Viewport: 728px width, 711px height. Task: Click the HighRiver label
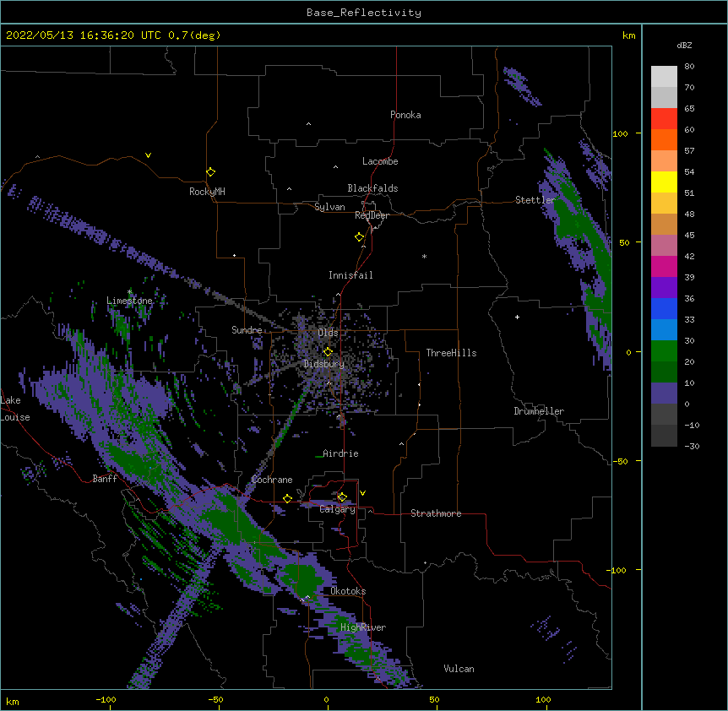pyautogui.click(x=363, y=627)
